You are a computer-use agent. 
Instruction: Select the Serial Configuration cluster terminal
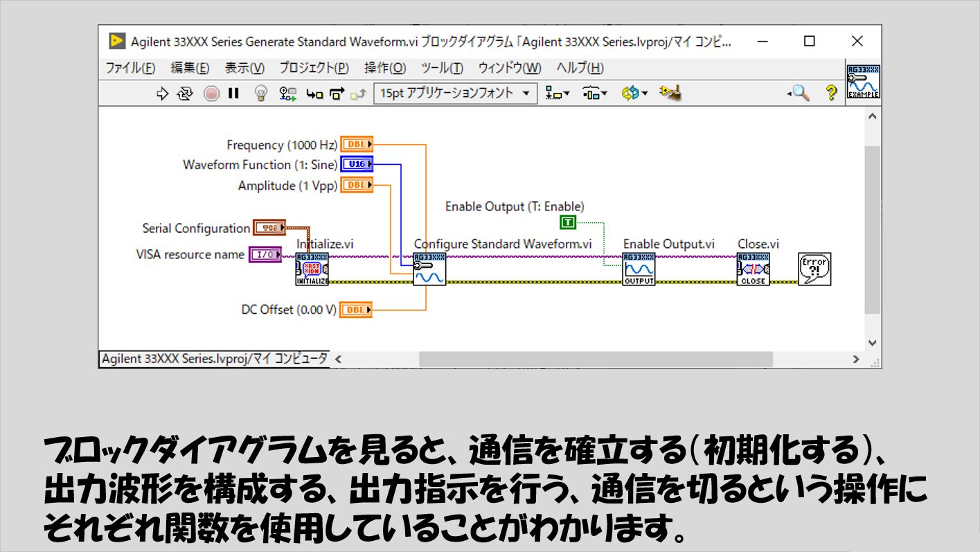point(269,228)
